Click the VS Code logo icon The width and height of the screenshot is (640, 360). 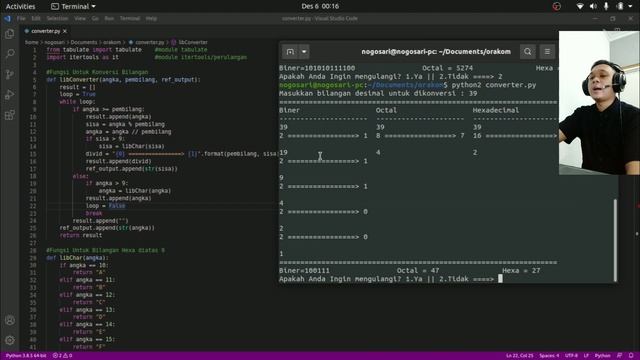7,18
